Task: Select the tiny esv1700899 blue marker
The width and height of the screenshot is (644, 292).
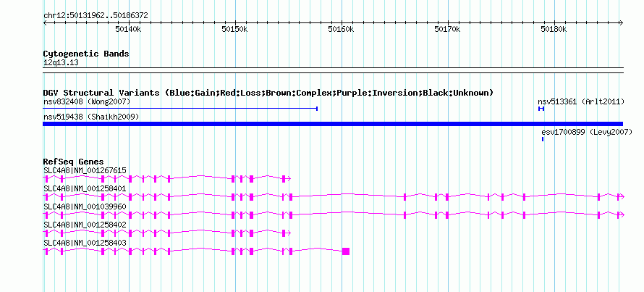Action: 543,139
